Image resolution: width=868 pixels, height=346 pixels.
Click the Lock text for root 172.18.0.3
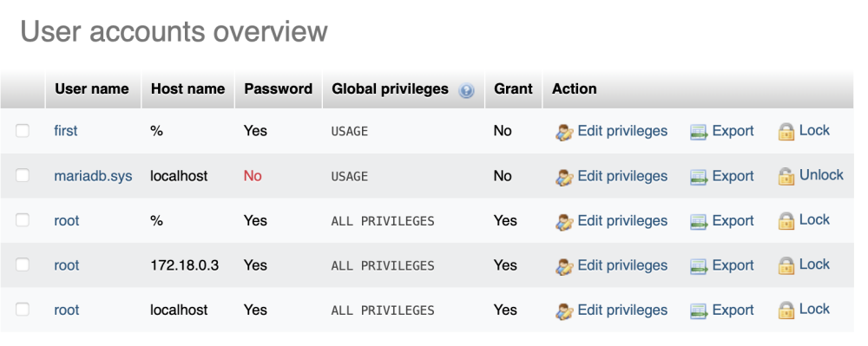814,264
